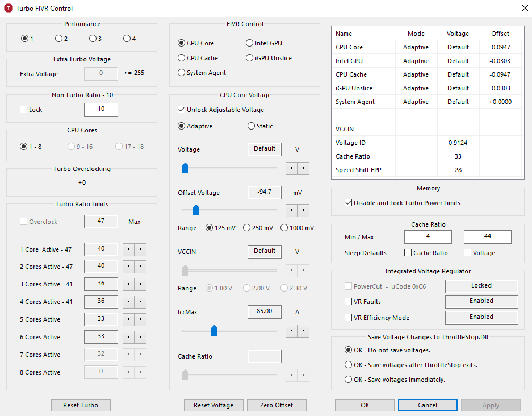Select Static voltage mode
Image resolution: width=532 pixels, height=416 pixels.
tap(251, 126)
